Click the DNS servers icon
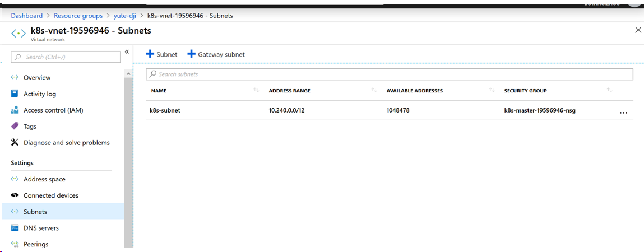The image size is (644, 252). point(15,228)
